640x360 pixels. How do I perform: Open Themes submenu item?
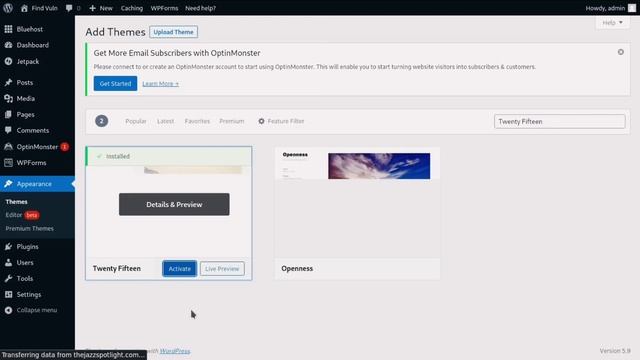[x=17, y=202]
